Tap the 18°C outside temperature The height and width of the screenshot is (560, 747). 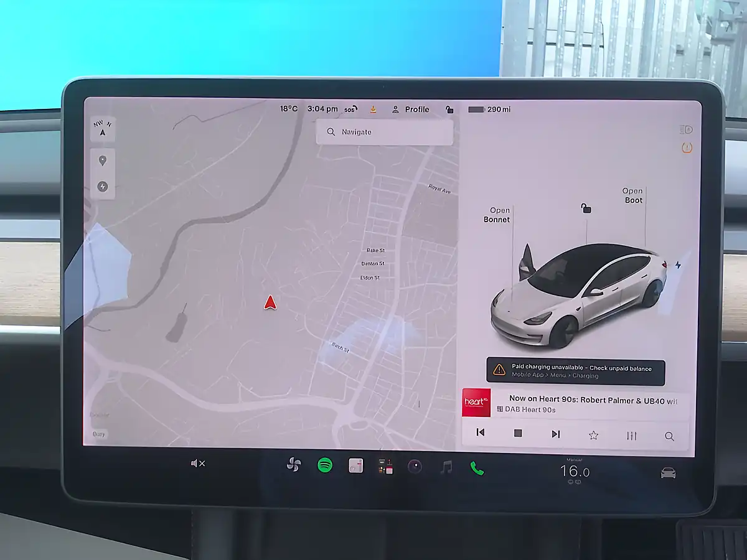[289, 108]
